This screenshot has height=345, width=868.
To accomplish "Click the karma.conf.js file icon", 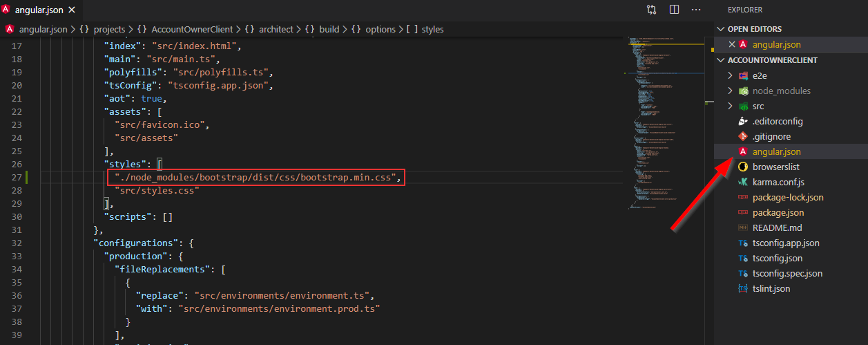I will [x=744, y=182].
